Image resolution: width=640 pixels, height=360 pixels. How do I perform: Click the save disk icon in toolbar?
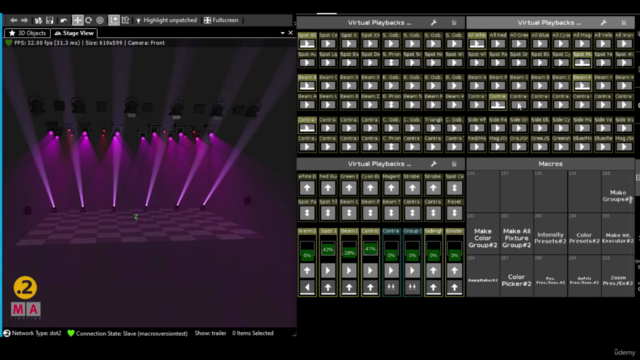[50, 20]
